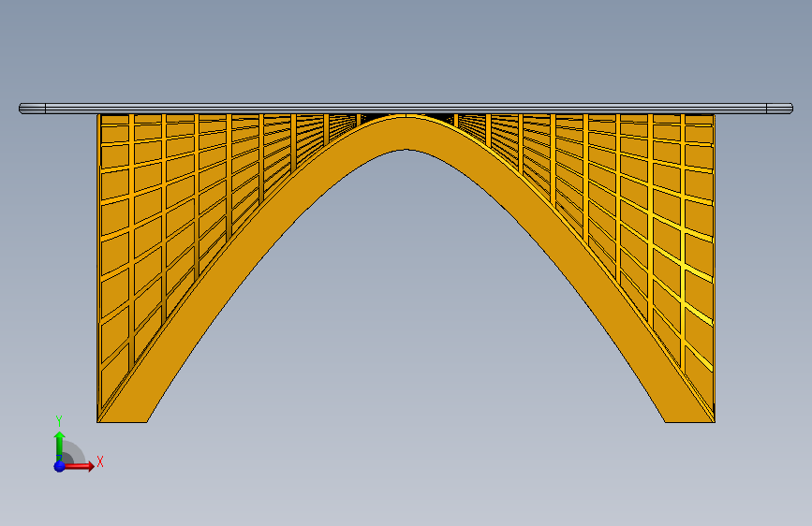
Task: Click the green Y axis arrow of the triad
Action: click(60, 446)
